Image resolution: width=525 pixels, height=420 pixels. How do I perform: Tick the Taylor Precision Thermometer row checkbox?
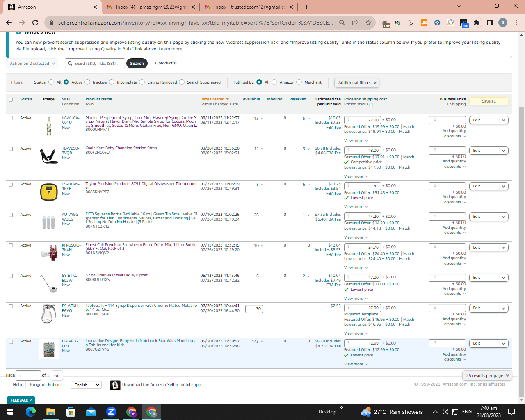click(11, 184)
